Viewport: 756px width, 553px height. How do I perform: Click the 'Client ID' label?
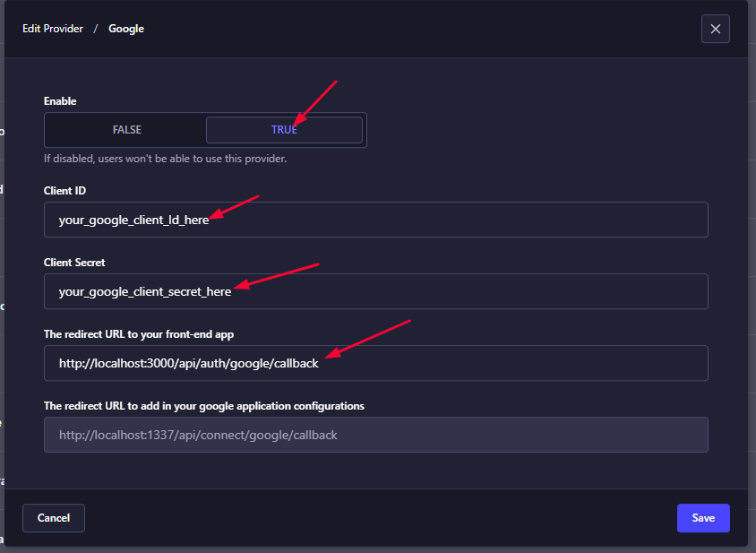(x=64, y=191)
